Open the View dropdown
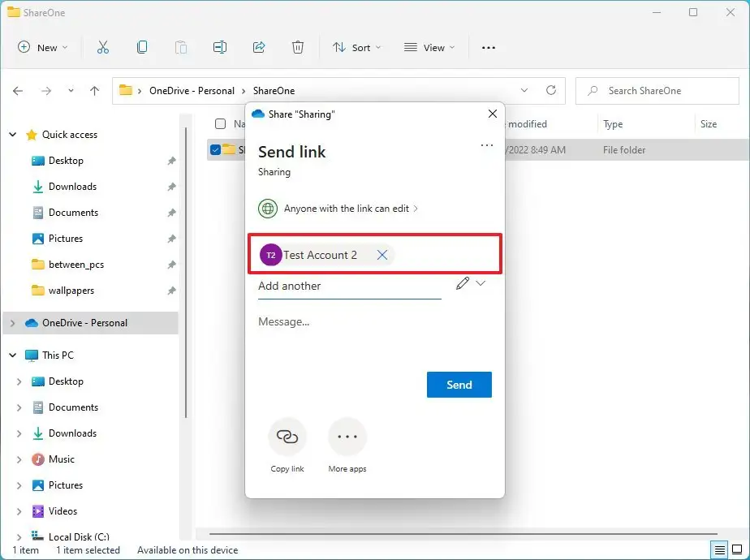This screenshot has width=750, height=560. coord(429,47)
